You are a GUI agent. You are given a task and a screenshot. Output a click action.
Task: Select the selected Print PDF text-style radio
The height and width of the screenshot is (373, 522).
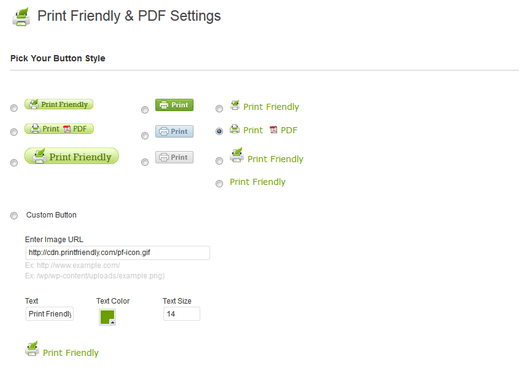click(219, 131)
